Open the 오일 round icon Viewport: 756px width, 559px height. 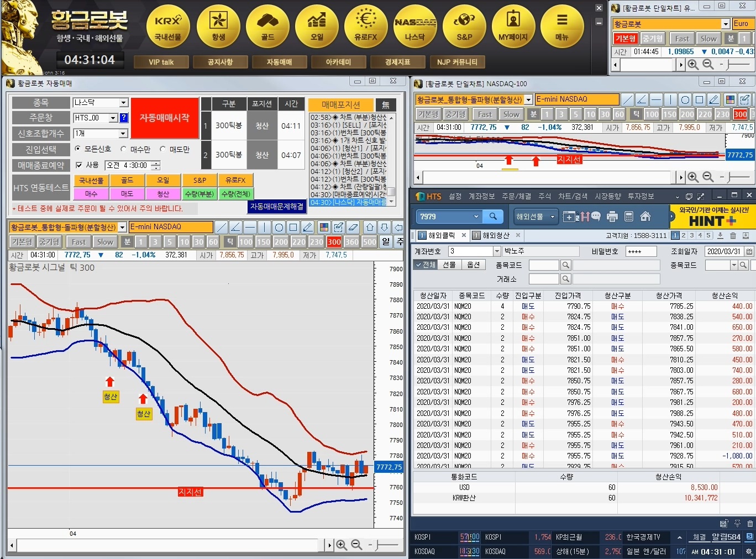pyautogui.click(x=317, y=27)
